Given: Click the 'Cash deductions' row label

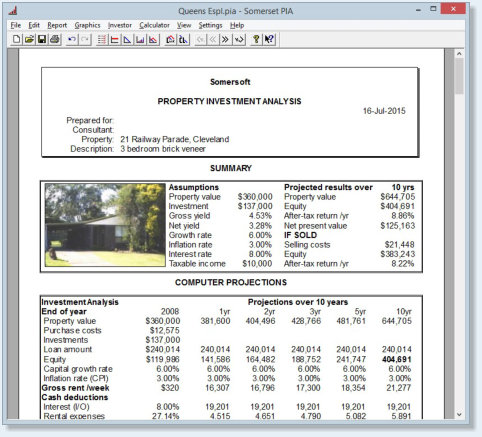Looking at the screenshot, I should point(75,397).
